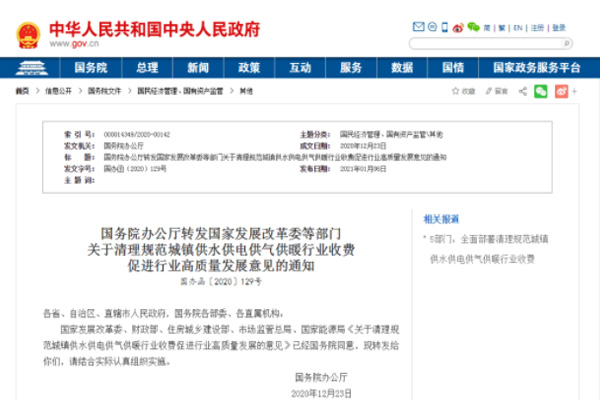Click the share icon

(523, 91)
